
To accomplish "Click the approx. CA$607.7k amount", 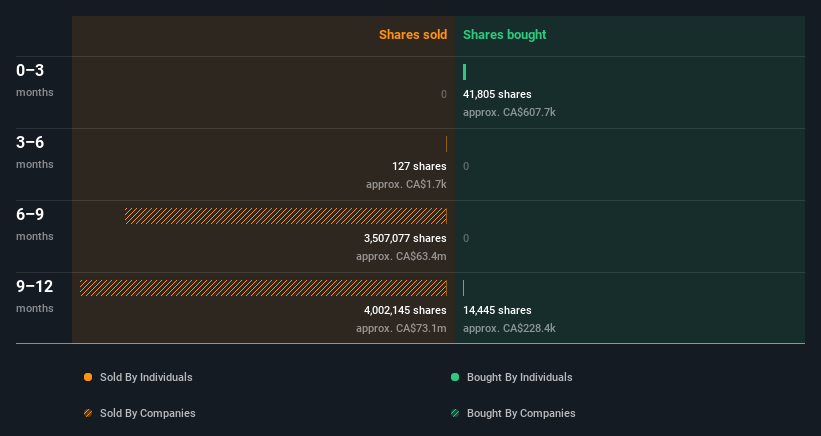I will pos(509,113).
